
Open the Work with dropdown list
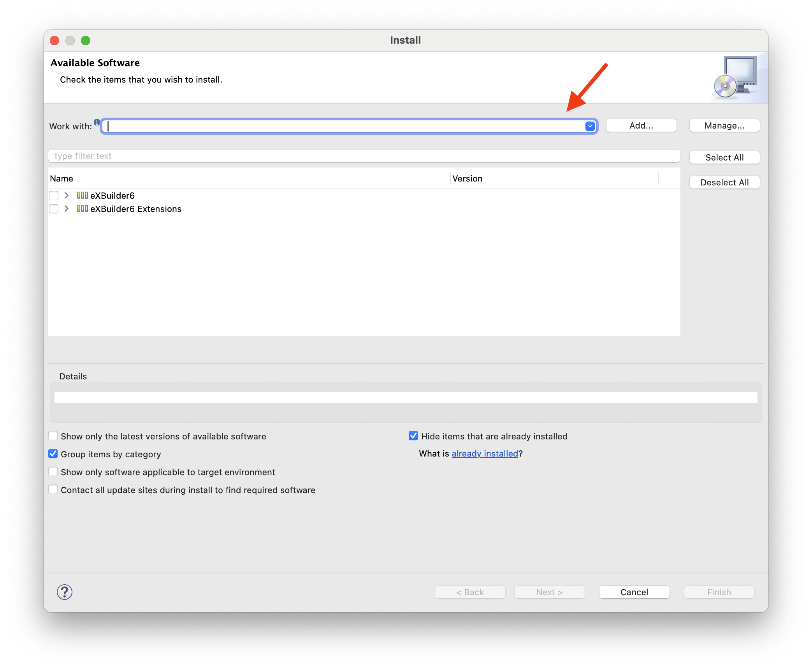pyautogui.click(x=589, y=126)
